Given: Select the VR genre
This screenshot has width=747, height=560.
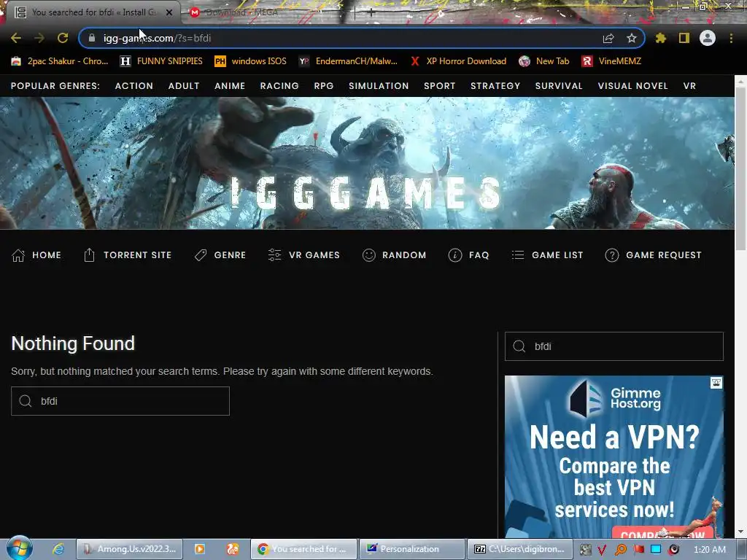Looking at the screenshot, I should pos(689,86).
